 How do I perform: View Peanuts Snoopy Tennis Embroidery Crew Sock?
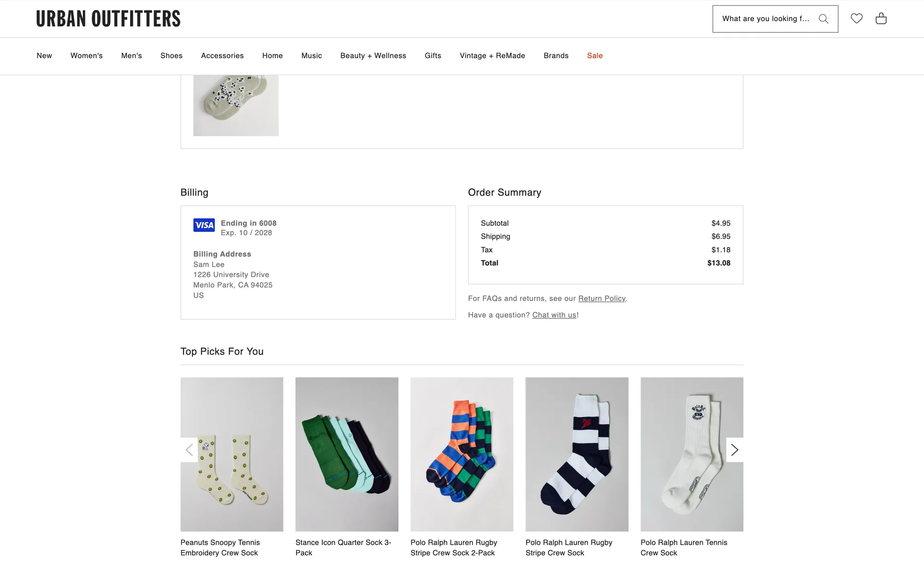point(231,454)
